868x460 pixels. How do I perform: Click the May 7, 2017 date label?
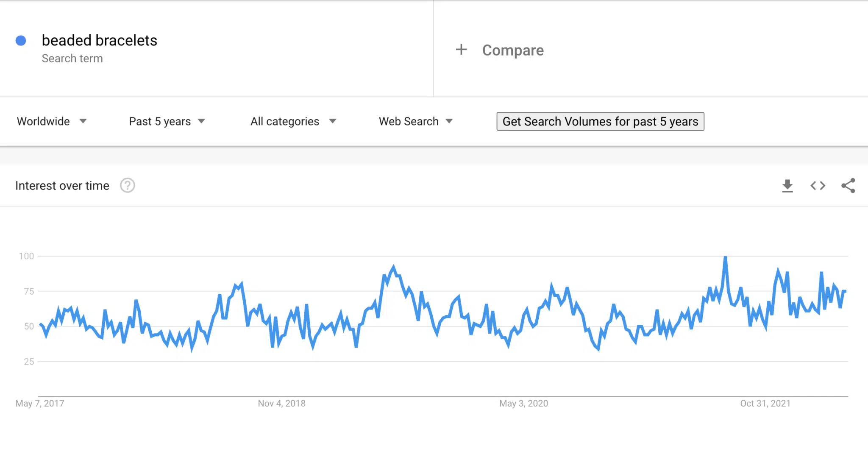[40, 404]
